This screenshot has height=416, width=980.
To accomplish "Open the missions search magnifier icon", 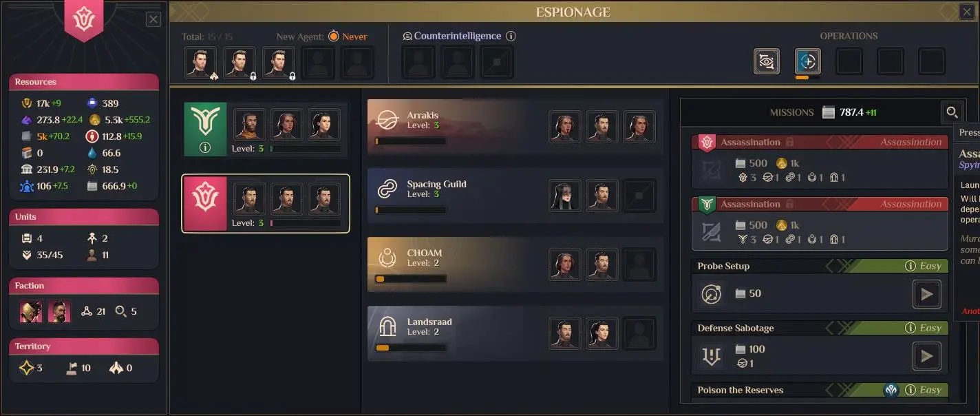I will tap(951, 112).
